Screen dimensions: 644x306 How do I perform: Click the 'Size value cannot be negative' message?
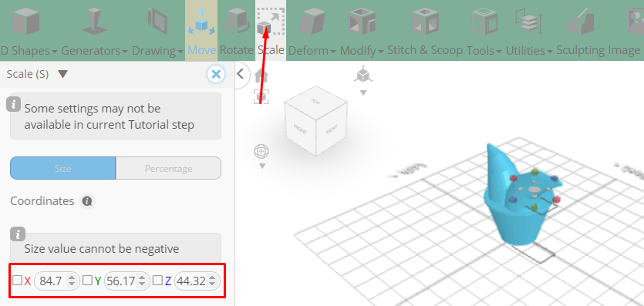pos(102,248)
